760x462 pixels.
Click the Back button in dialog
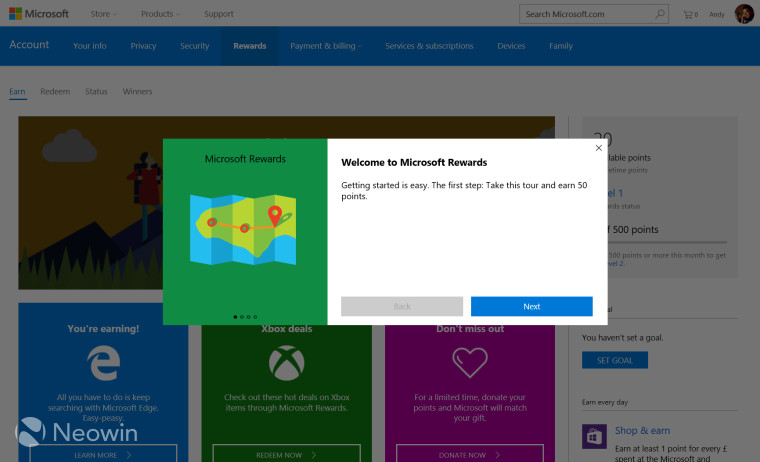(x=402, y=306)
